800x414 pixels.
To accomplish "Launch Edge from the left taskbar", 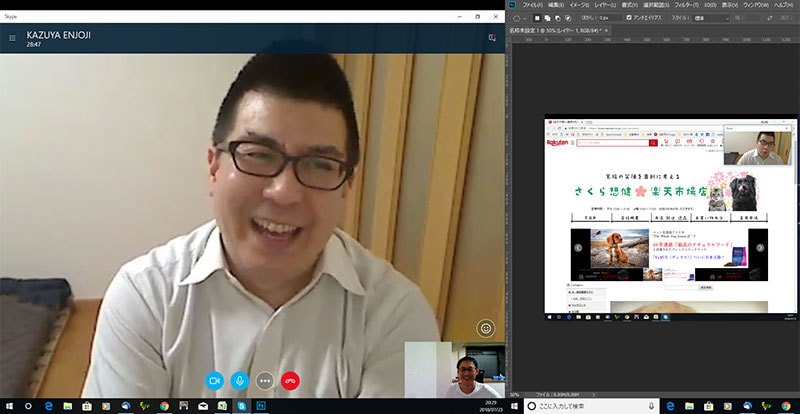I will click(x=48, y=406).
